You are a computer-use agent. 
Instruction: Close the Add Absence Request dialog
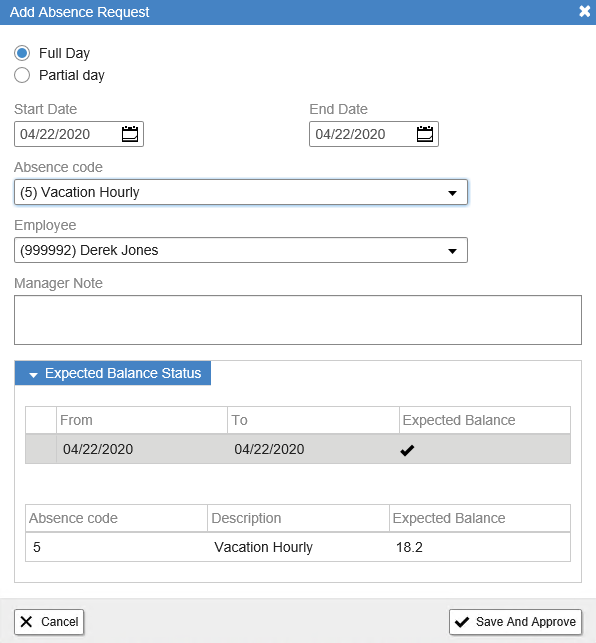click(x=585, y=11)
